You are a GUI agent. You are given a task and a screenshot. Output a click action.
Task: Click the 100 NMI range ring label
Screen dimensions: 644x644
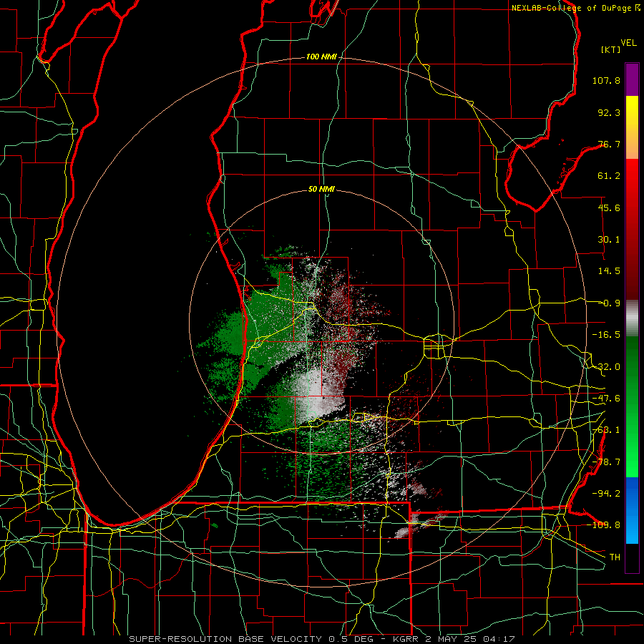(321, 57)
